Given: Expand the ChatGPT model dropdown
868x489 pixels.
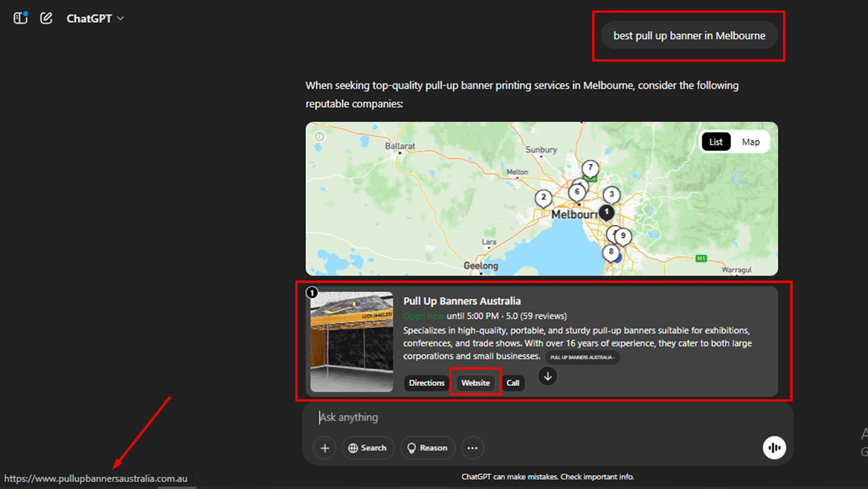Looking at the screenshot, I should [95, 18].
